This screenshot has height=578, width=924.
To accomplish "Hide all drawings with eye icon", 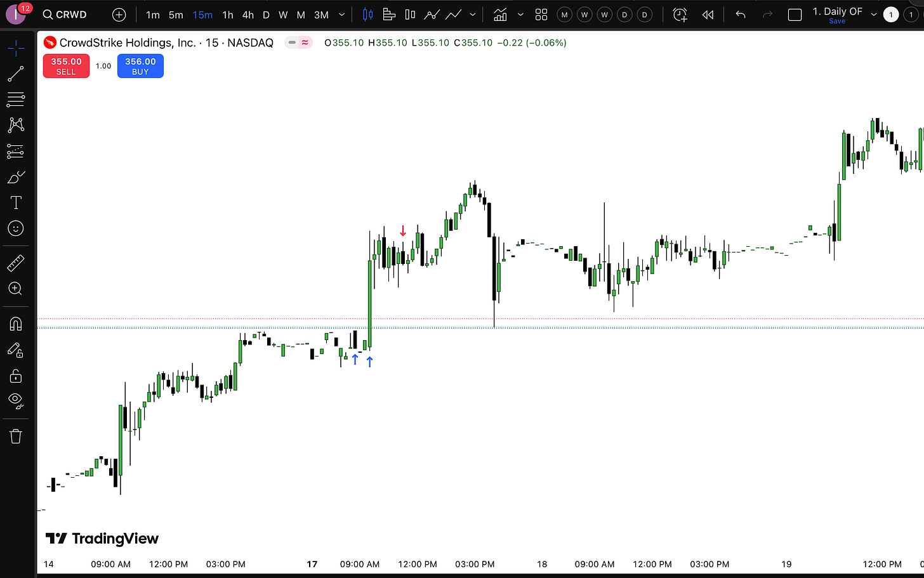I will coord(16,401).
